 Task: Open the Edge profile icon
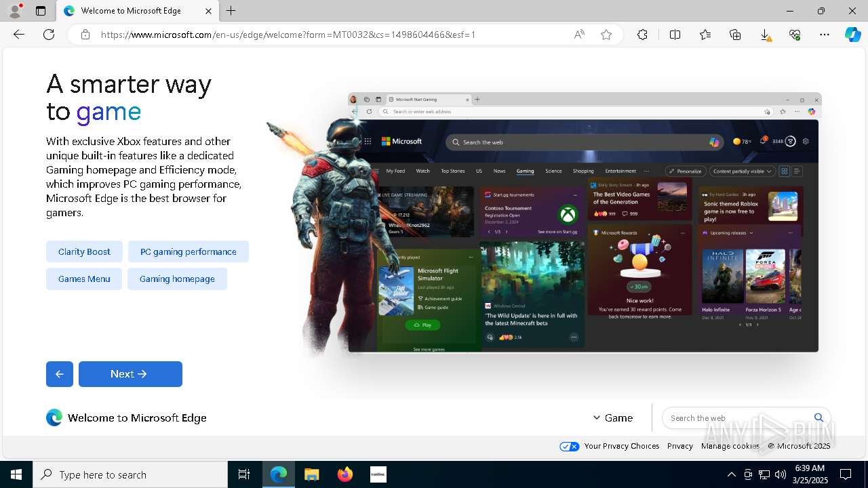pyautogui.click(x=15, y=11)
